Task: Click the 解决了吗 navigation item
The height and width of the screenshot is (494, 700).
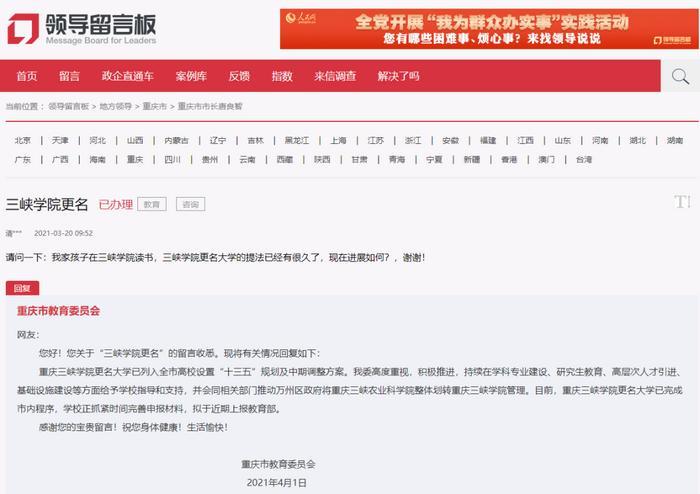Action: [x=398, y=77]
